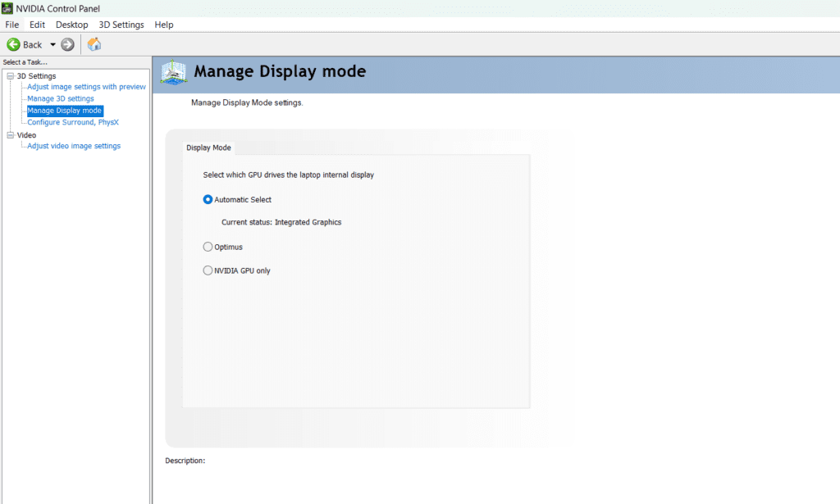Open Configure Surround, PhysX task
Screen dimensions: 840x504
[x=73, y=122]
